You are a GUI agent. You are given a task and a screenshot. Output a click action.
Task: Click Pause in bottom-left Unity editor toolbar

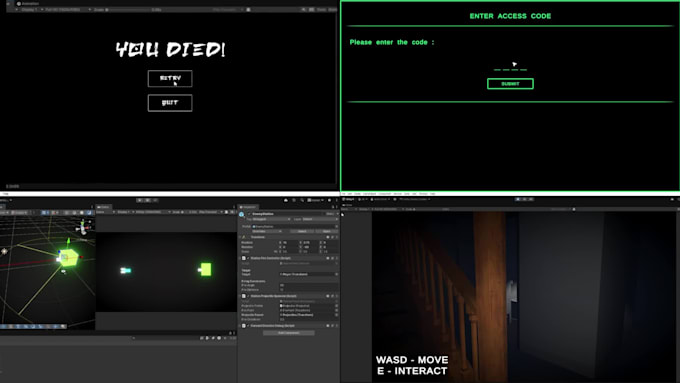point(147,200)
